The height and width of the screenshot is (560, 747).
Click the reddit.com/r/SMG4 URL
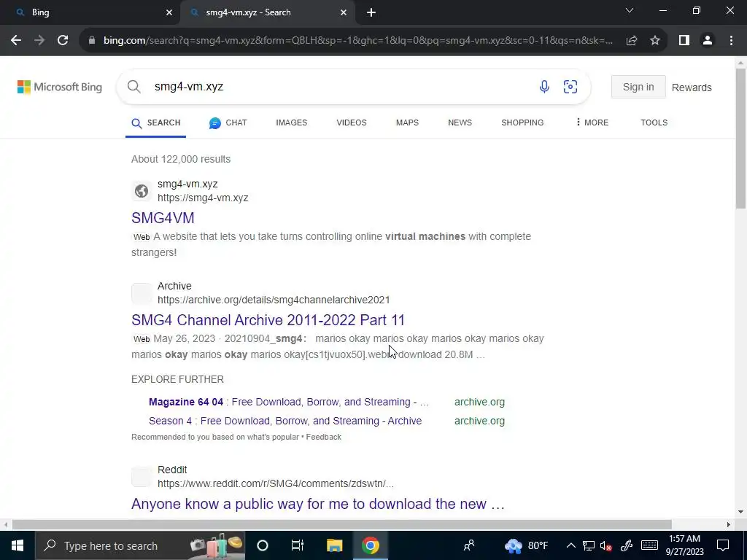pos(275,484)
